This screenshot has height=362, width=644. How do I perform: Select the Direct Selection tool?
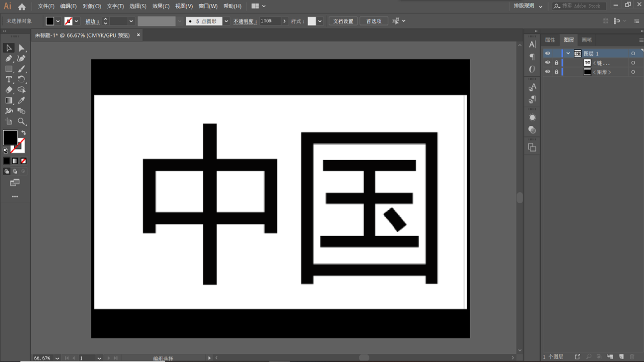tap(21, 48)
